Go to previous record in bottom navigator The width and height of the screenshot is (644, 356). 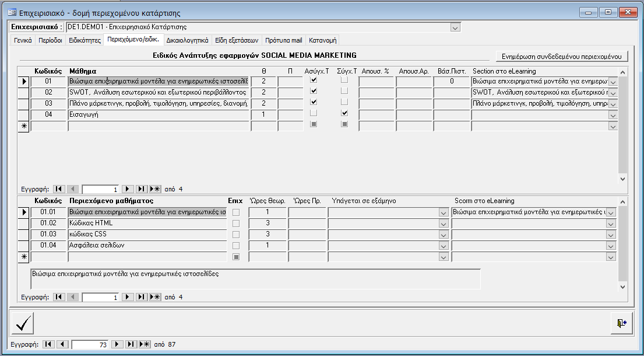[62, 344]
